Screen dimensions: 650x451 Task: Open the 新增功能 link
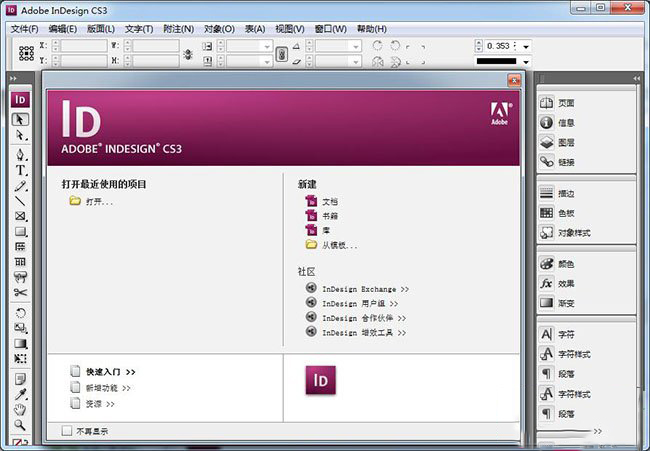point(108,388)
